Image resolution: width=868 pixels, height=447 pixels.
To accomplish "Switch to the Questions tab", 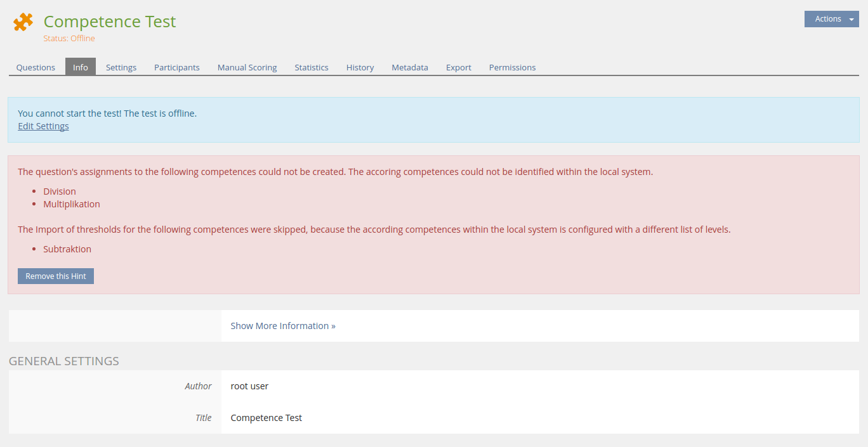I will tap(36, 67).
